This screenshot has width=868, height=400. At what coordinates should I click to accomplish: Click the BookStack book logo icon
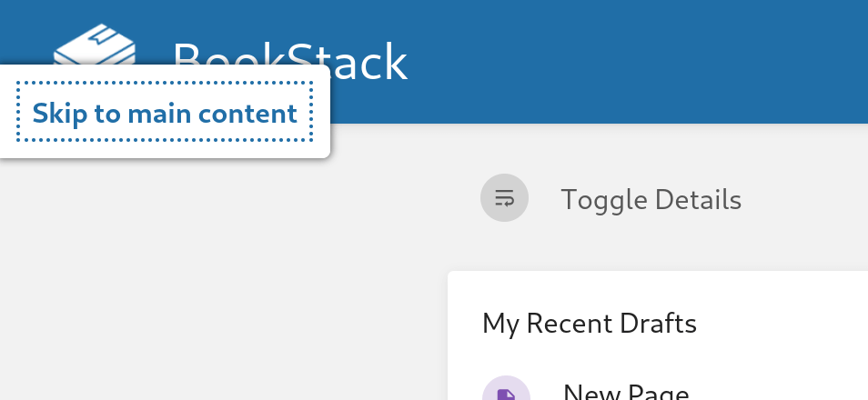(x=95, y=45)
